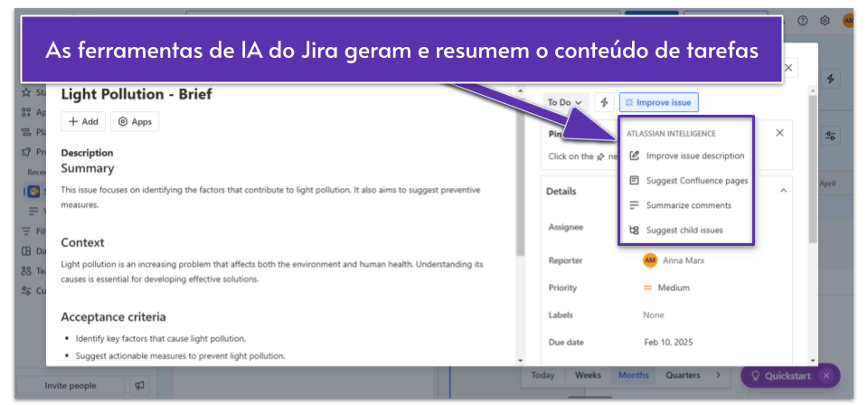Click the Context heading in description
Viewport: 868px width, 405px height.
[82, 242]
